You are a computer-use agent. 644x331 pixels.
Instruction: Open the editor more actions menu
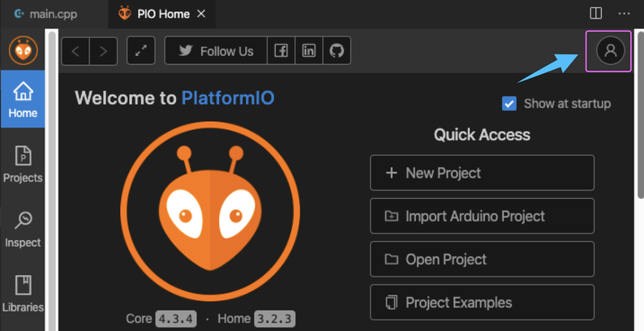(624, 14)
